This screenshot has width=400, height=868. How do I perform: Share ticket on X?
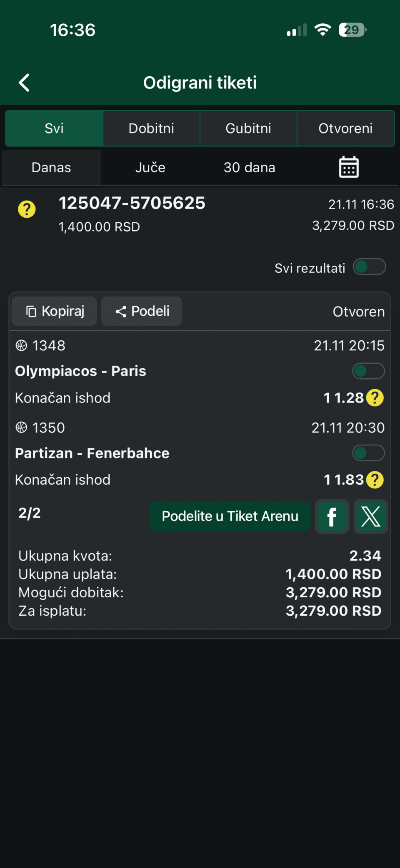[370, 516]
